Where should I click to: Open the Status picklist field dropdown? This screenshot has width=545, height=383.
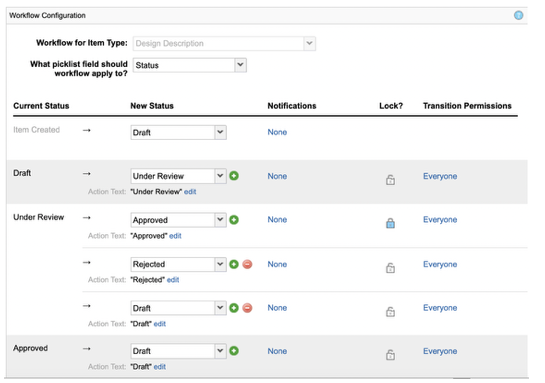[190, 65]
